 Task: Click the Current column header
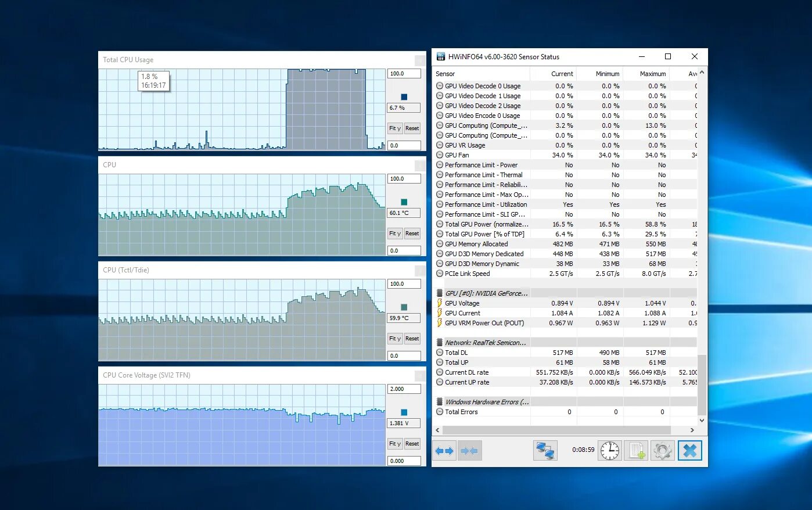[553, 74]
